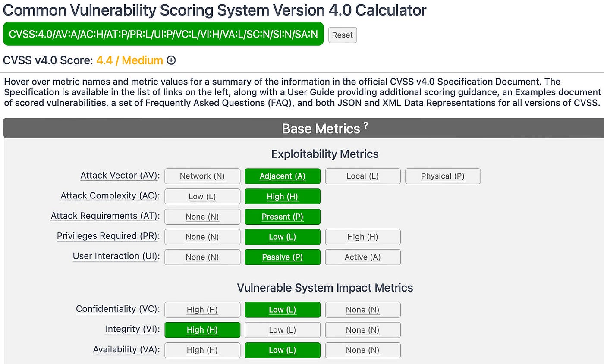Set Confidentiality (VC) to High (H)
Image resolution: width=604 pixels, height=364 pixels.
202,310
